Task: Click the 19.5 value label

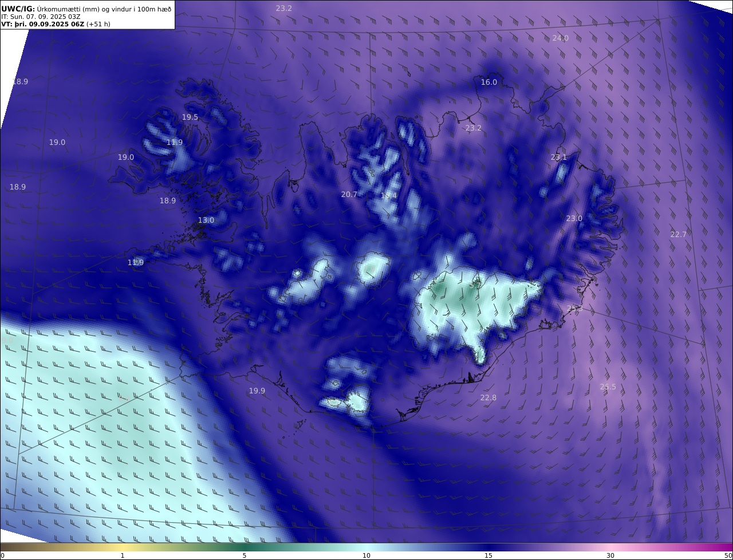Action: [x=190, y=117]
